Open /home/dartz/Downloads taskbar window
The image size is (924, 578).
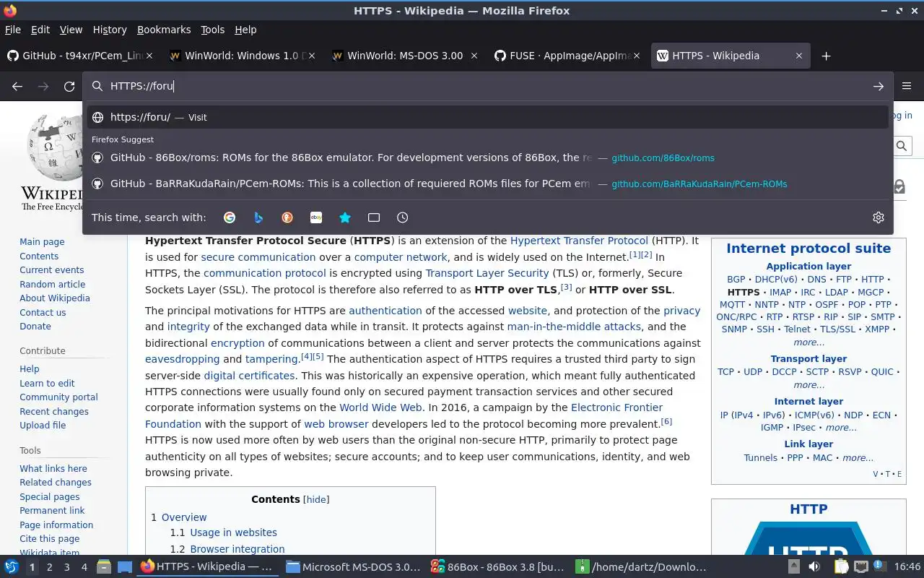tap(642, 567)
